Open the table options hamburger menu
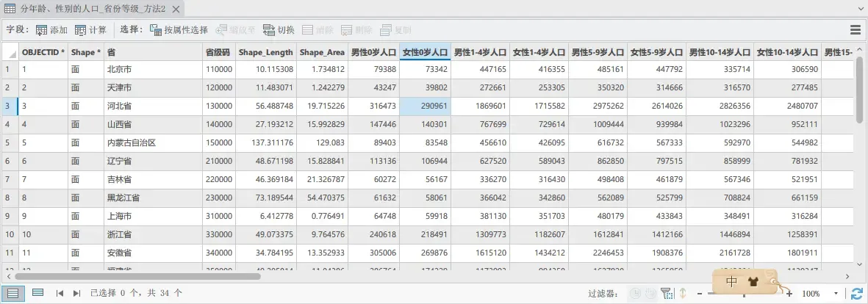Image resolution: width=868 pixels, height=304 pixels. pyautogui.click(x=856, y=30)
